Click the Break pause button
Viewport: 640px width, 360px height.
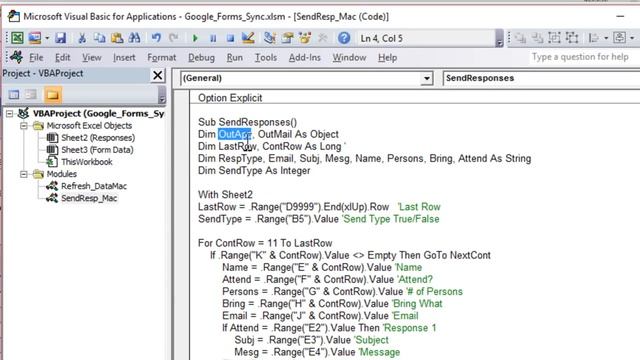pyautogui.click(x=213, y=38)
